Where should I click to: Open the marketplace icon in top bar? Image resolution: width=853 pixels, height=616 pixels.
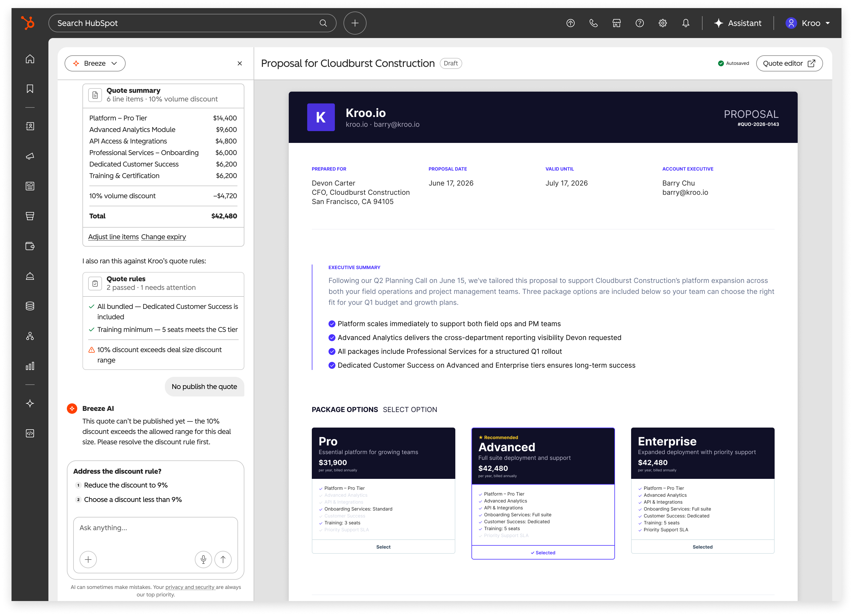coord(616,23)
